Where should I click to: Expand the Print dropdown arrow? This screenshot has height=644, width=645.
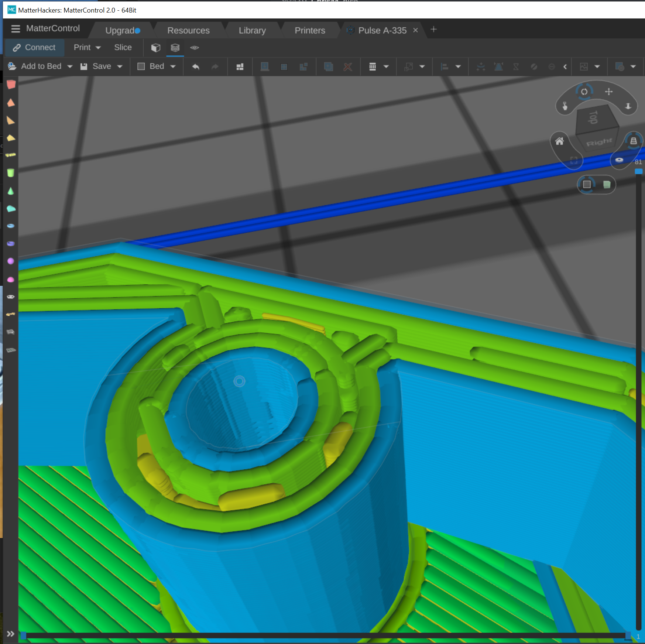tap(98, 48)
